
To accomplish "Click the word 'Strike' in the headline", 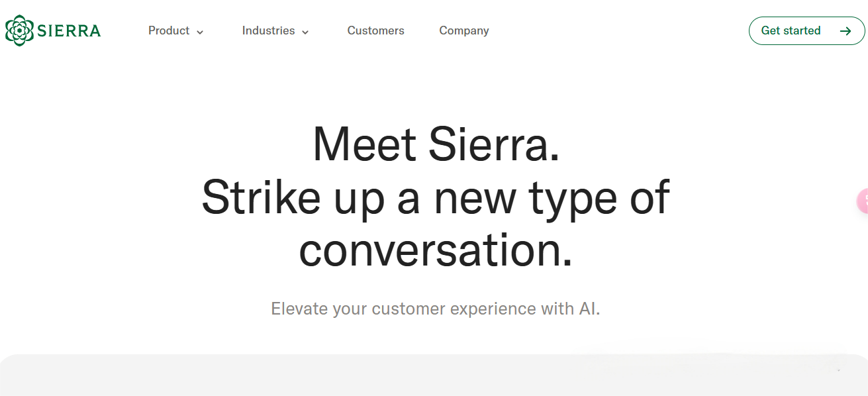I will (261, 197).
